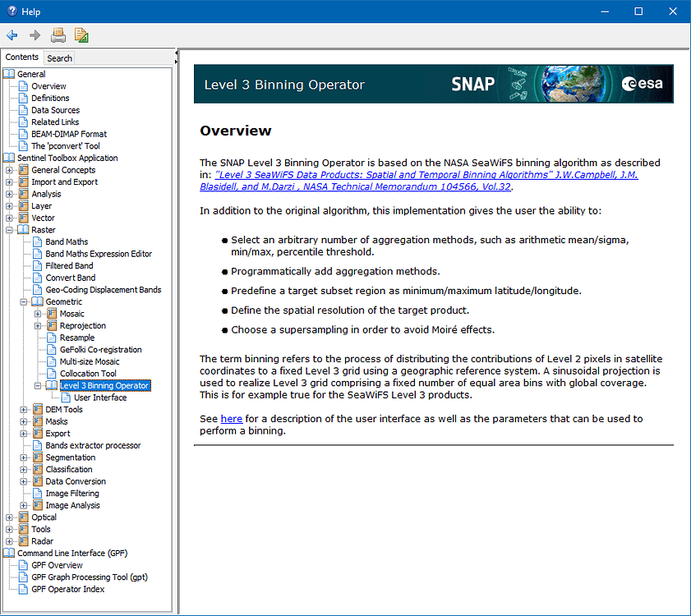This screenshot has height=616, width=691.
Task: Open the Definitions topic
Action: coord(50,98)
